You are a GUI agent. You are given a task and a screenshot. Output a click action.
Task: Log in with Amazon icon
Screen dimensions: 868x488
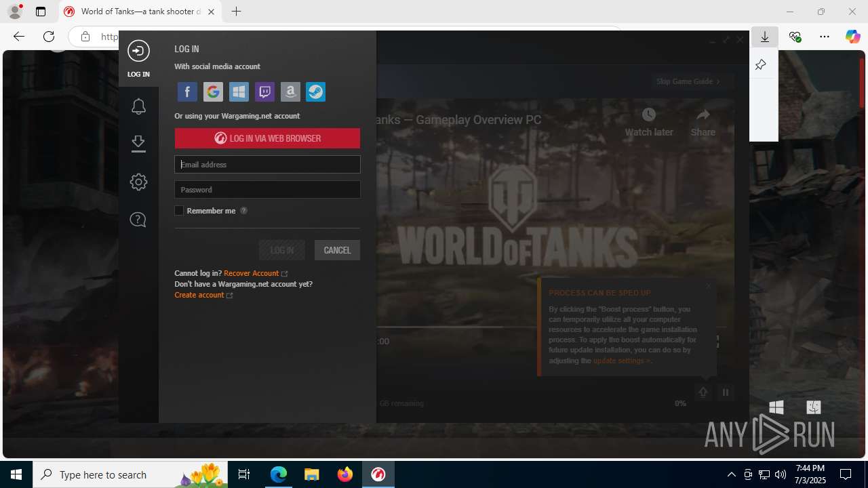coord(290,91)
